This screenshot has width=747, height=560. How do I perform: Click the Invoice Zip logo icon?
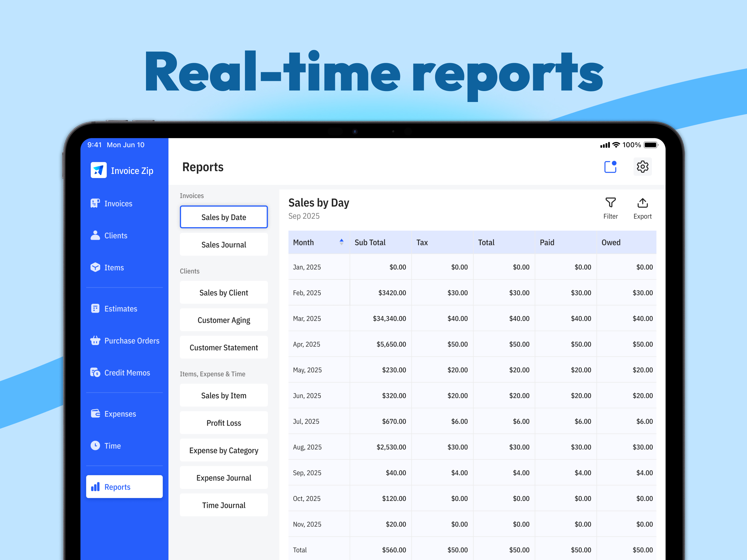pos(99,170)
